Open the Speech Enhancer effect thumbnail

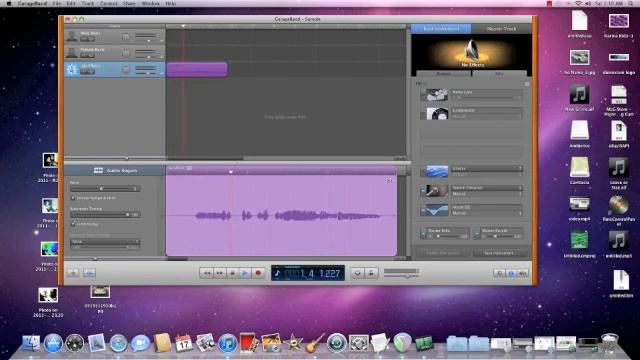pos(437,191)
